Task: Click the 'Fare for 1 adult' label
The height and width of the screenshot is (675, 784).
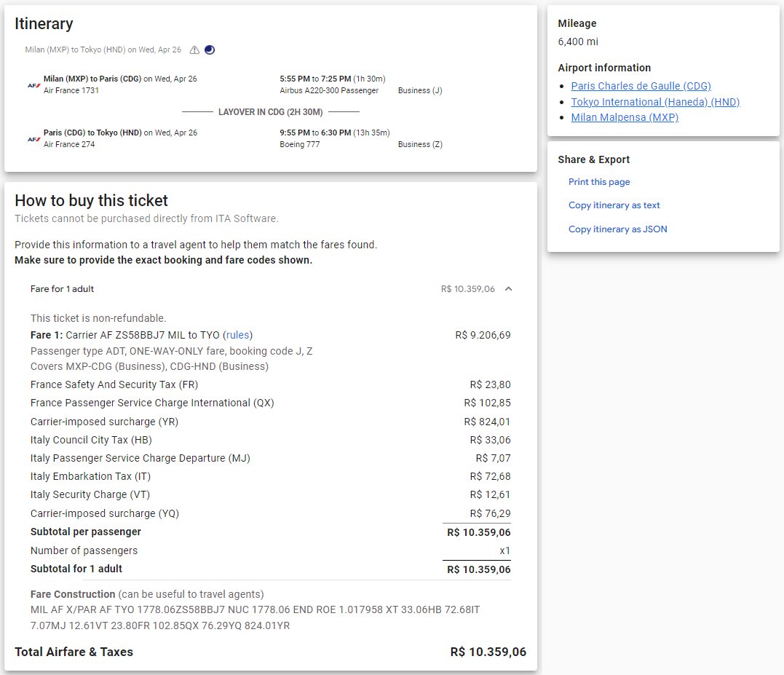Action: 62,289
